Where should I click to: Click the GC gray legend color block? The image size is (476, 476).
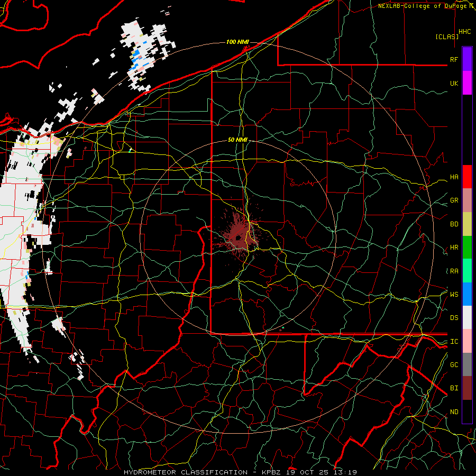(x=467, y=364)
